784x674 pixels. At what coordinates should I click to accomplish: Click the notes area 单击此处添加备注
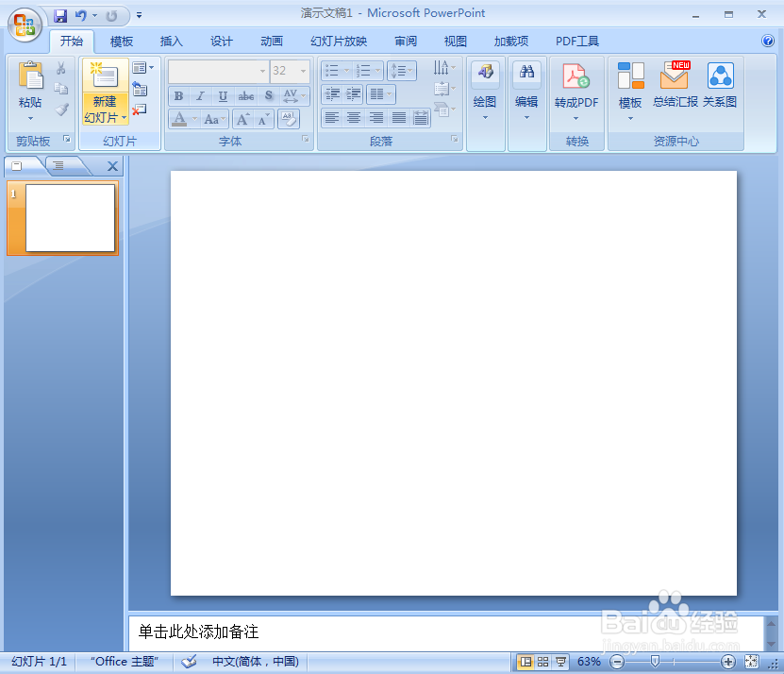(198, 632)
